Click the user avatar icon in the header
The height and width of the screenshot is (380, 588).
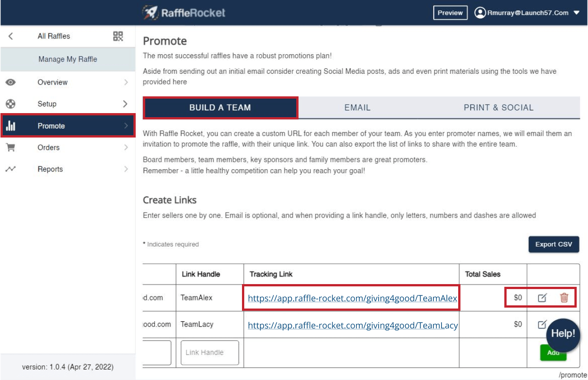pos(480,13)
